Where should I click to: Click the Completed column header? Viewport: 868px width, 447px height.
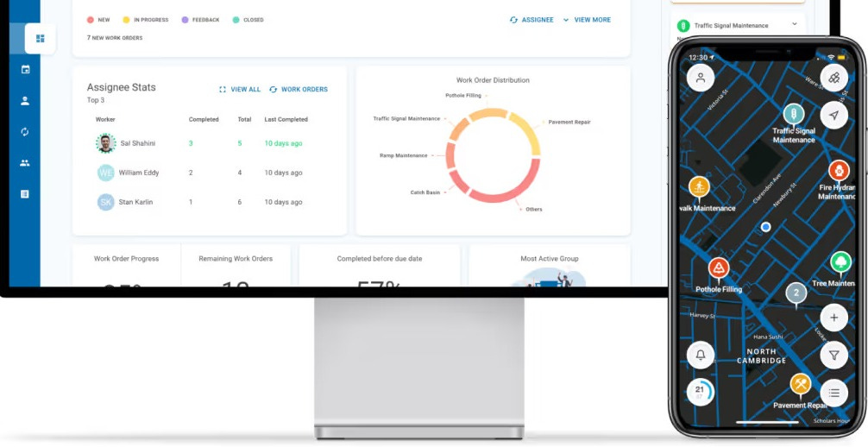204,119
